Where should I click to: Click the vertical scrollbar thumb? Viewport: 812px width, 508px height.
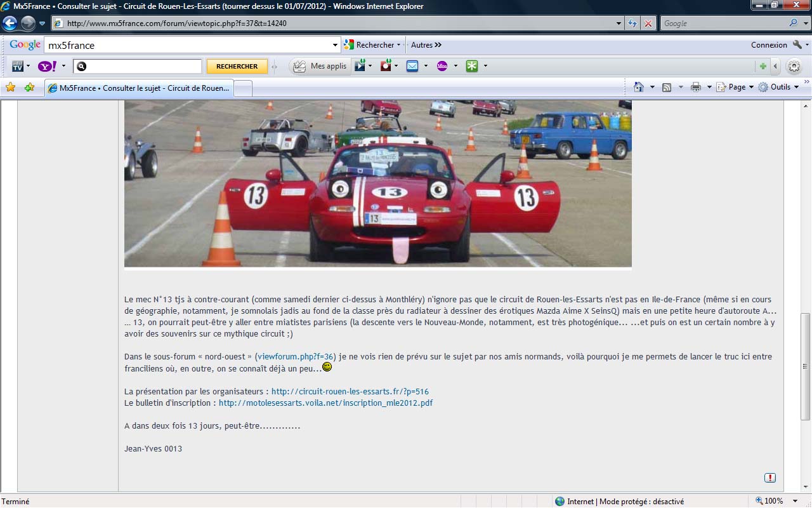(x=806, y=366)
